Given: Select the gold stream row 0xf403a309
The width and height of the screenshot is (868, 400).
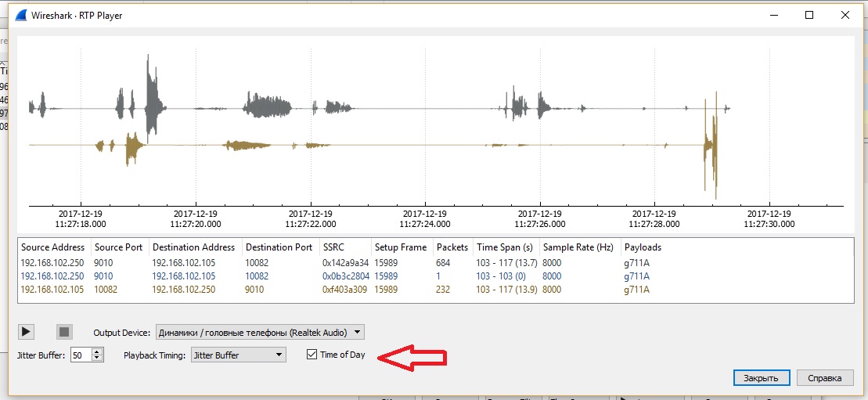Looking at the screenshot, I should [344, 290].
